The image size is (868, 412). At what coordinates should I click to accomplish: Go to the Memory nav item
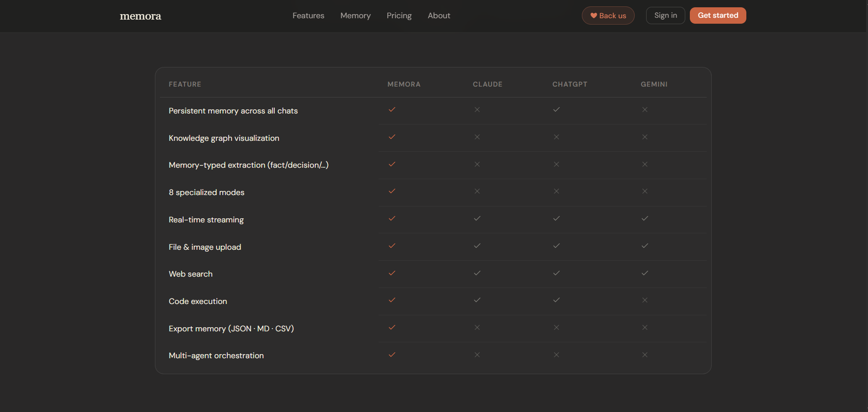355,15
